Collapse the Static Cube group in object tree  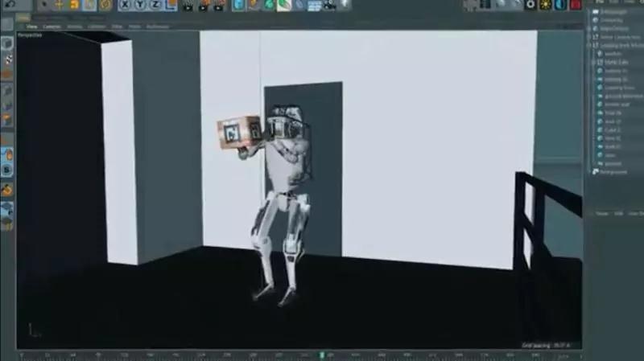coord(594,63)
